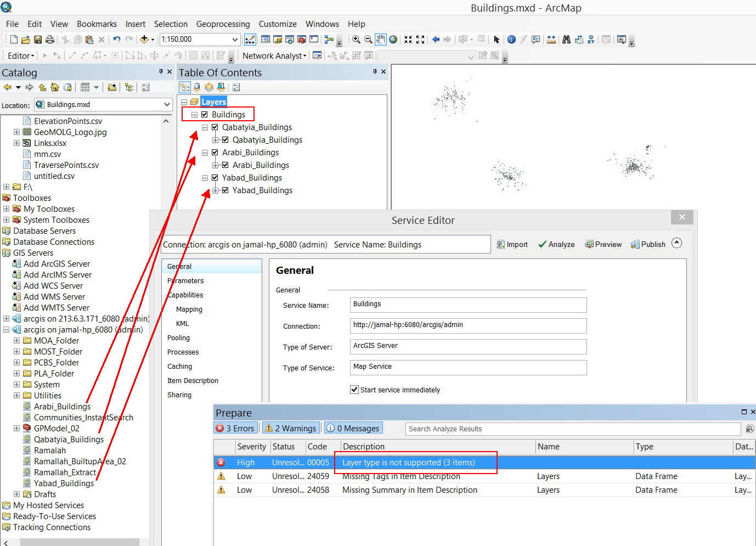756x546 pixels.
Task: Open the Measure ruler tool
Action: click(551, 40)
